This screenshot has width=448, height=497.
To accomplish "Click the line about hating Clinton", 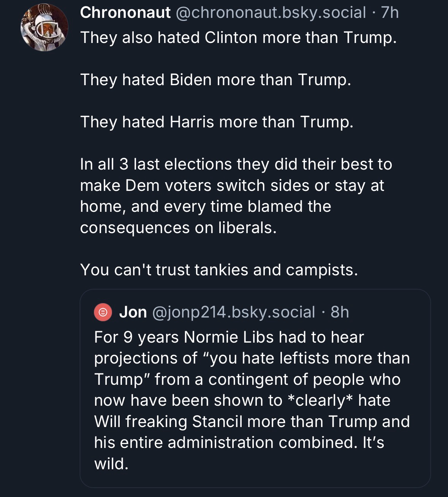I will [238, 38].
